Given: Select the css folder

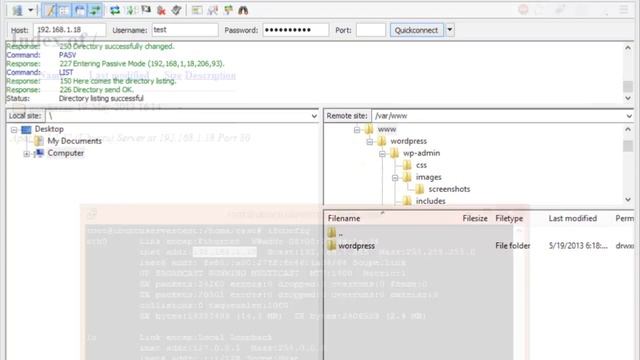Looking at the screenshot, I should [421, 165].
